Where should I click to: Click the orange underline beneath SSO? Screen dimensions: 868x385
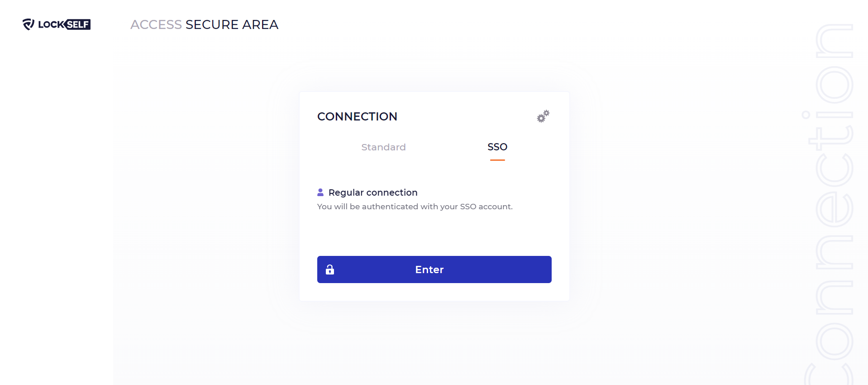click(497, 160)
